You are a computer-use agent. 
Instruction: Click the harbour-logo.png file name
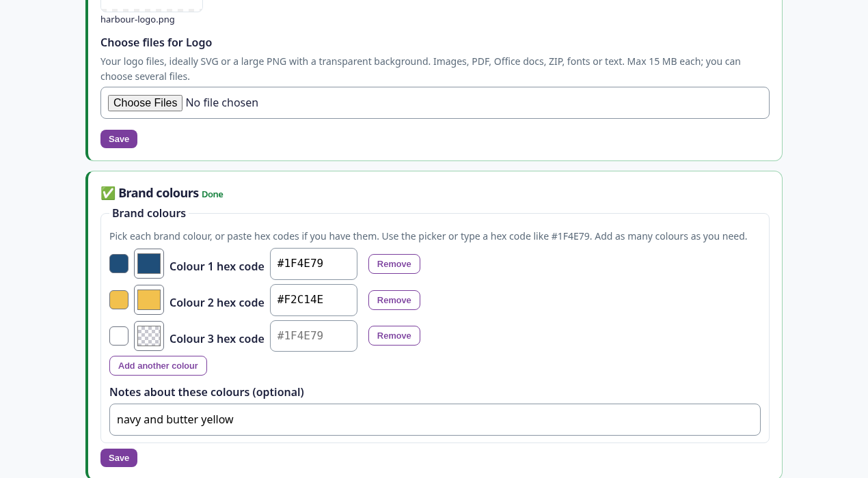click(137, 19)
